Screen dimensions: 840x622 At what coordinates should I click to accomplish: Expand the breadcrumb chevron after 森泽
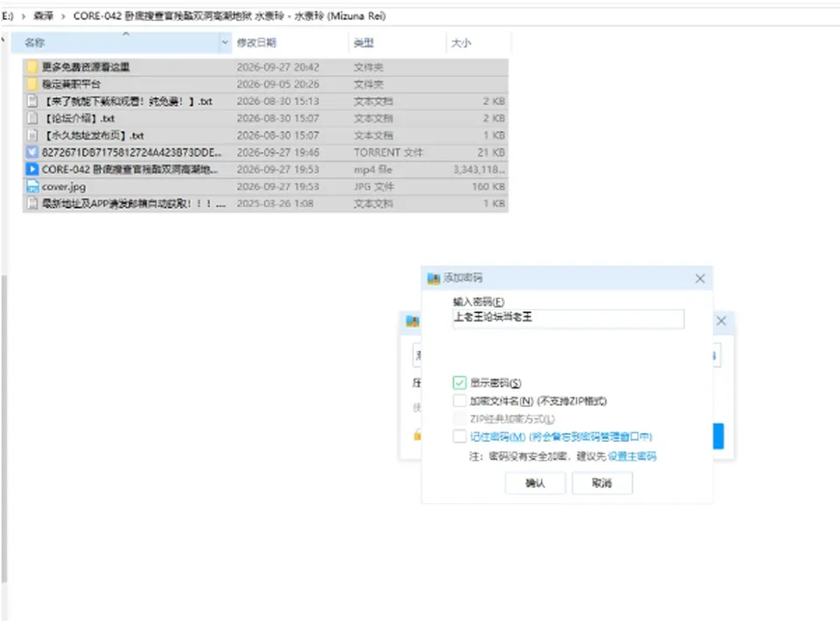(63, 17)
